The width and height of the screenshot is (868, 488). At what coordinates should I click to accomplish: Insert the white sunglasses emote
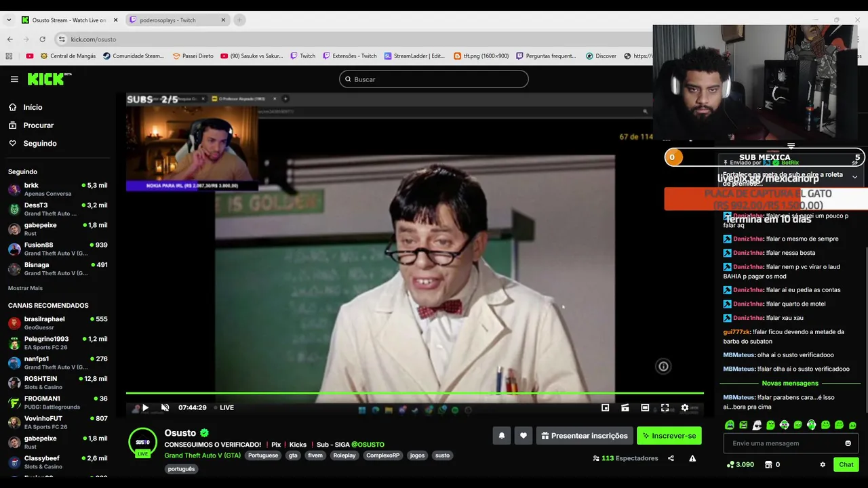point(757,425)
